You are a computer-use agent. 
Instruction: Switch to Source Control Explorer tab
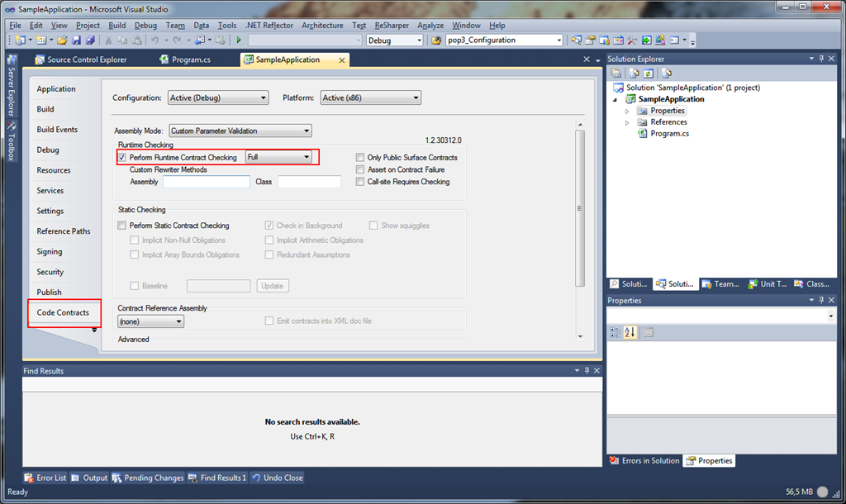(81, 59)
